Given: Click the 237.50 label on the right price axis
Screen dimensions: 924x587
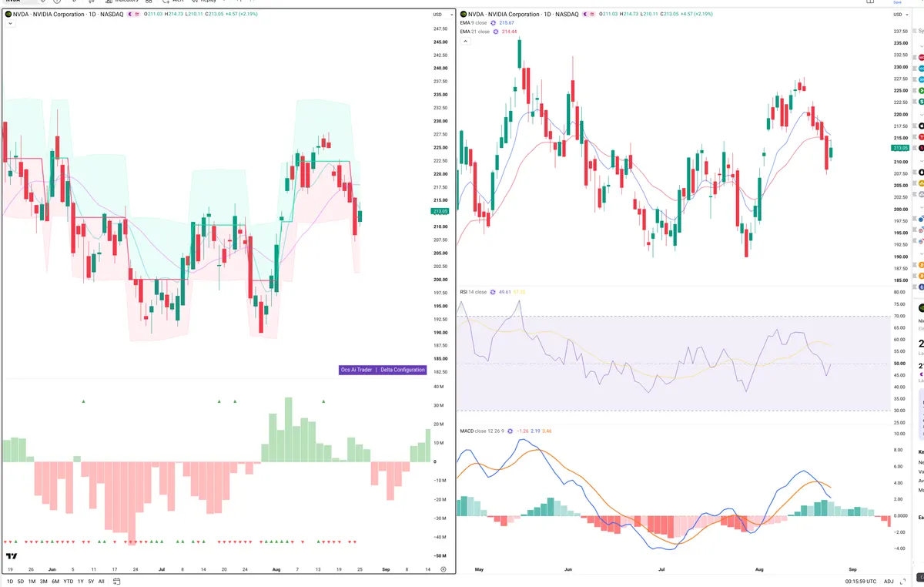Looking at the screenshot, I should [x=900, y=32].
